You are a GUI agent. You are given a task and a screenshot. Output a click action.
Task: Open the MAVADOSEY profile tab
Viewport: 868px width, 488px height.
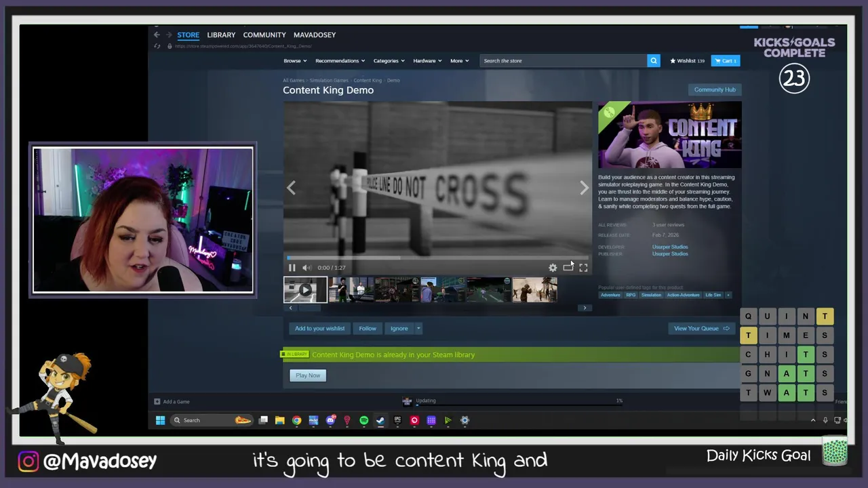315,35
